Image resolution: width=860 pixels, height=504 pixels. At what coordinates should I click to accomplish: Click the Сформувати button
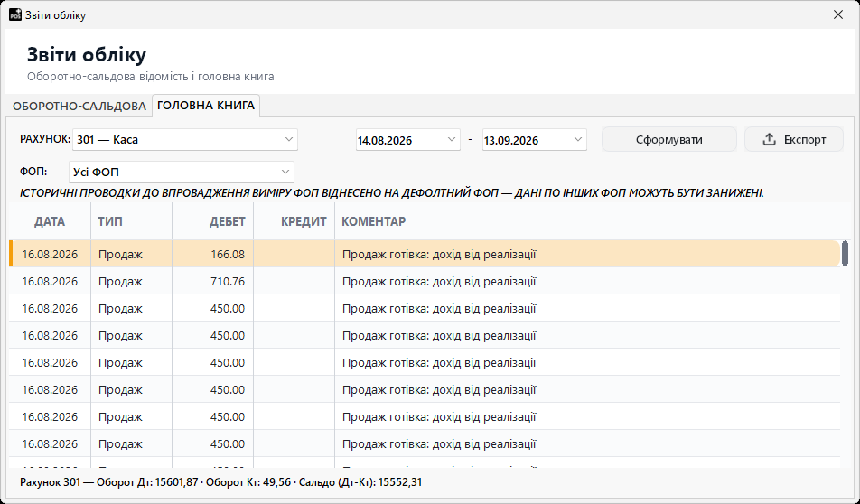click(668, 139)
